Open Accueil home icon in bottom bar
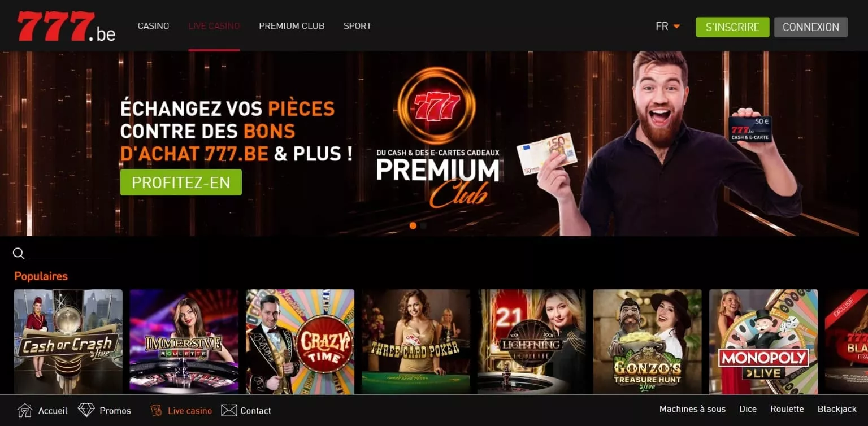 (25, 410)
